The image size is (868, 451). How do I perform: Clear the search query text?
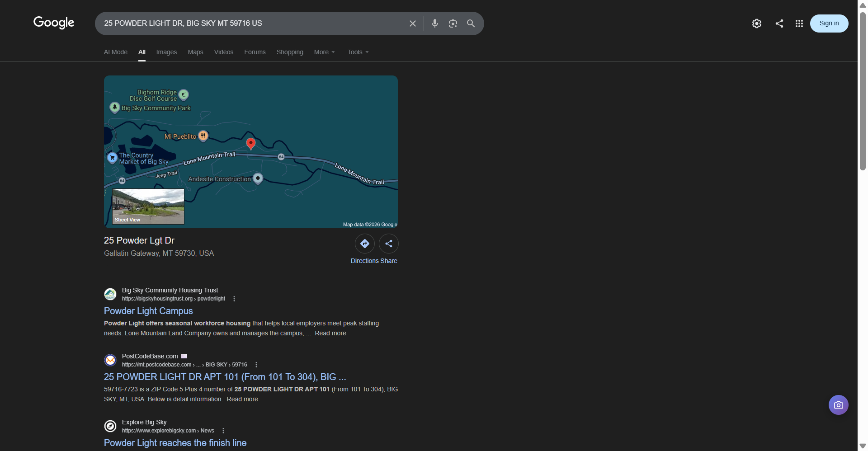[412, 23]
